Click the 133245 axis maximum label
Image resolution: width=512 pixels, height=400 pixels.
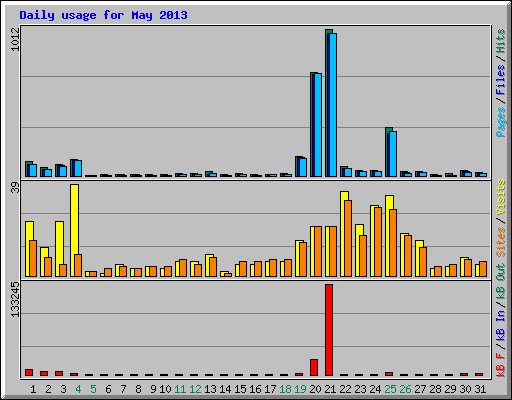tap(15, 299)
